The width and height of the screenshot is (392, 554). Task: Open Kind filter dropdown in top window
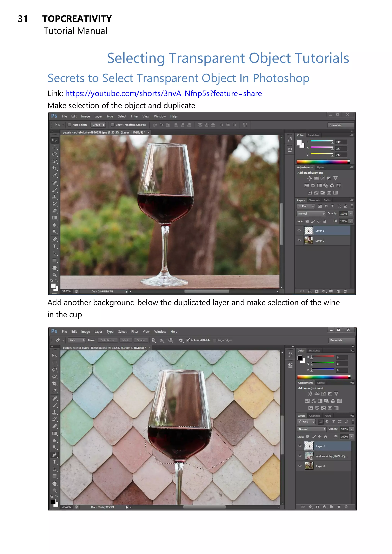306,206
